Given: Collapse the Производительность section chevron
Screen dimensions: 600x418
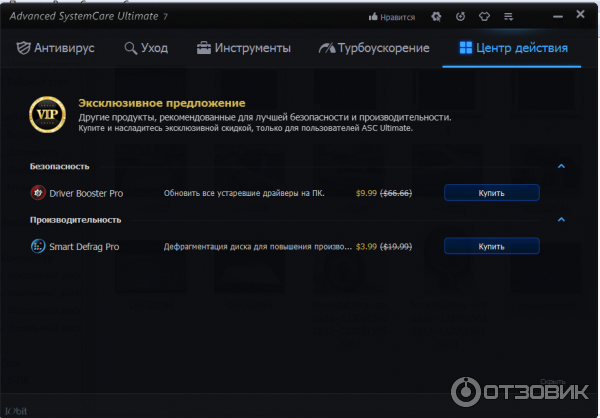Looking at the screenshot, I should tap(561, 219).
